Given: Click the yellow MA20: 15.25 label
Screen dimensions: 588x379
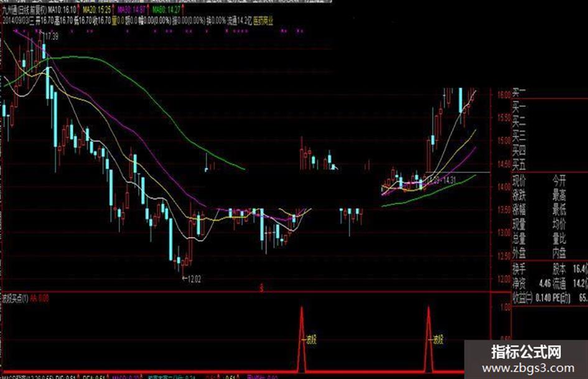Looking at the screenshot, I should (x=97, y=10).
